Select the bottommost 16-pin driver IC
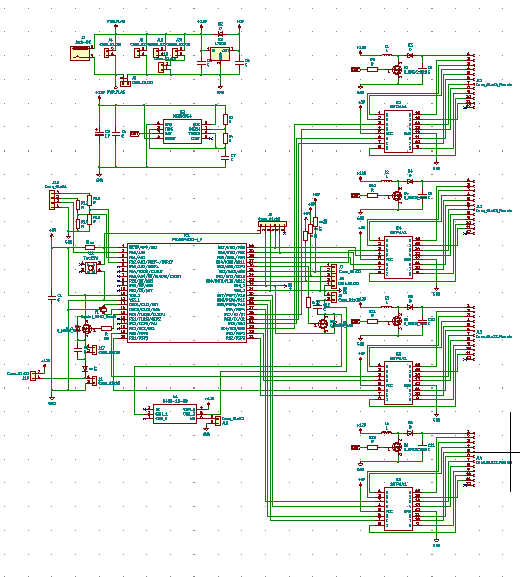 pos(398,509)
